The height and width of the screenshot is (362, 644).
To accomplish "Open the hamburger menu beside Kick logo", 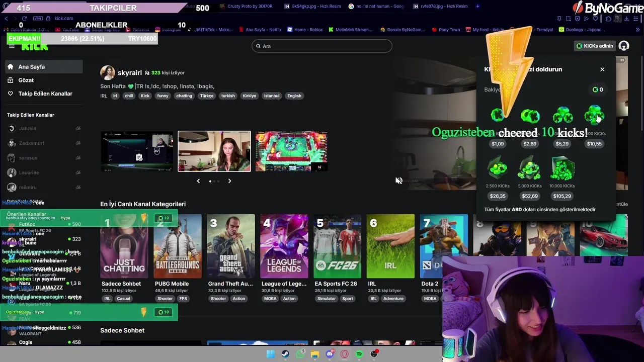I will tap(12, 46).
